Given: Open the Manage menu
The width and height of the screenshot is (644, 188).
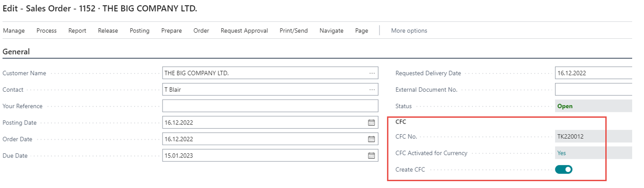Looking at the screenshot, I should 14,31.
